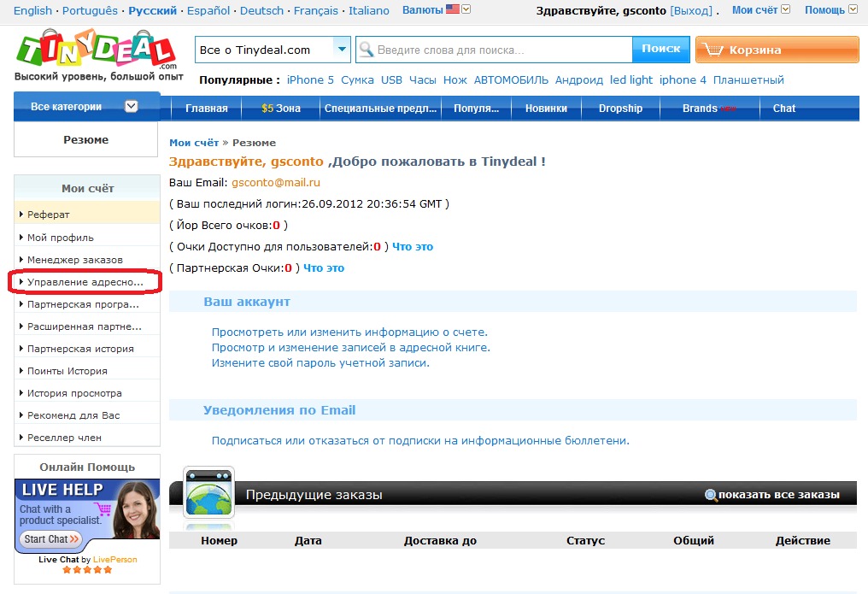Expand the Все категории dropdown

click(x=131, y=107)
